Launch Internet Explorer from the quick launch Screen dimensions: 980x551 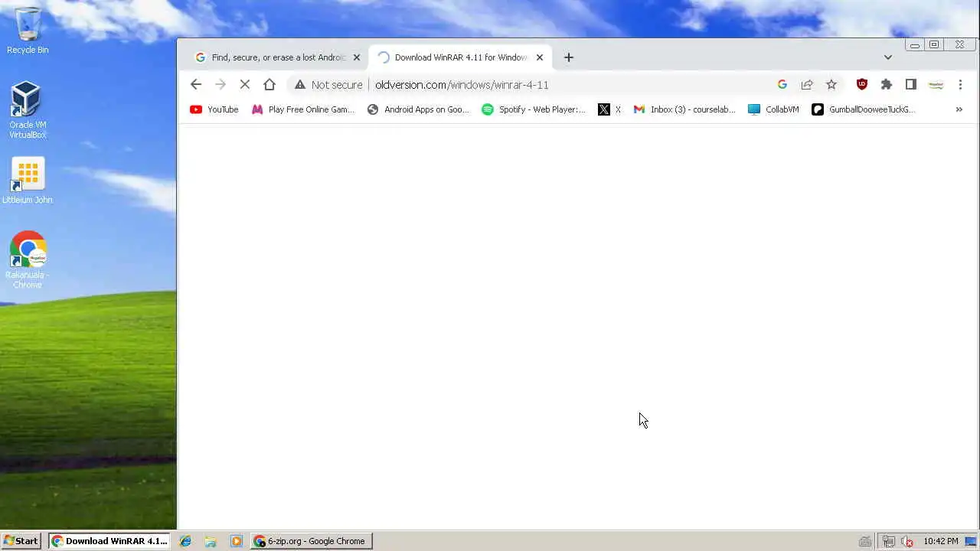(185, 541)
